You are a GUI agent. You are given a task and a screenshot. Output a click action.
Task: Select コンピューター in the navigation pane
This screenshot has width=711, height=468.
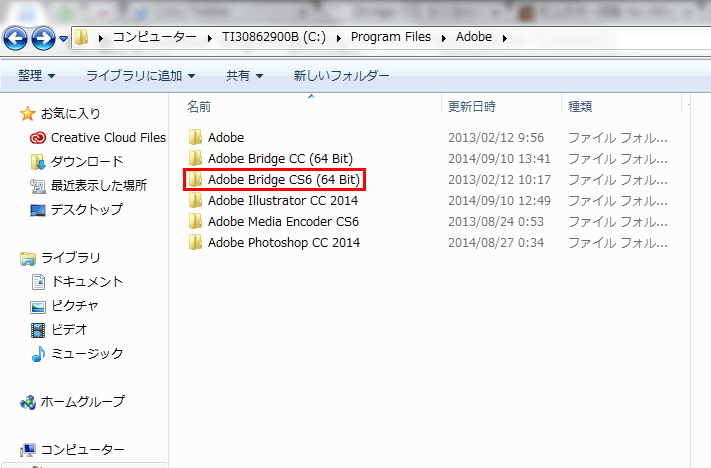click(x=82, y=450)
